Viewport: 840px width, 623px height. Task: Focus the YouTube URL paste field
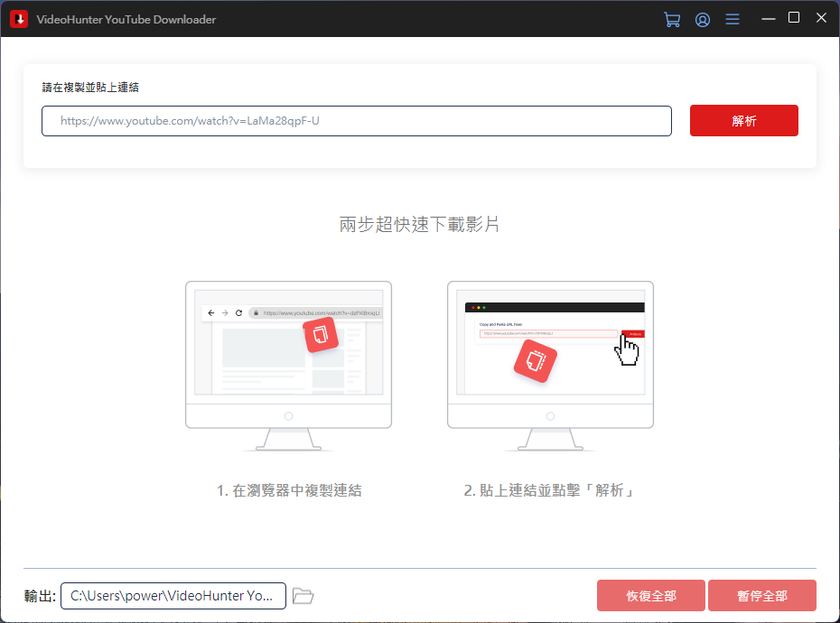pos(356,121)
